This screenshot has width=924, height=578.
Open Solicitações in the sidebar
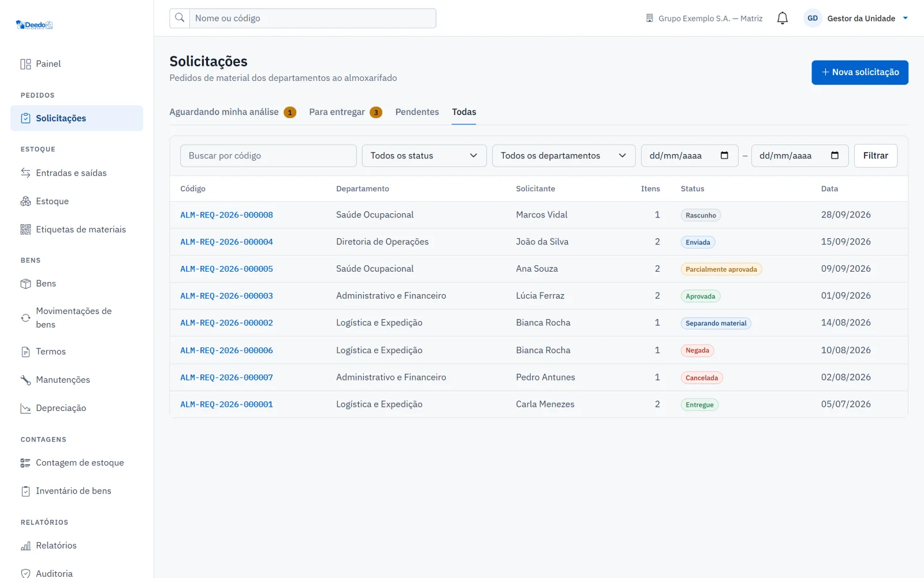pos(77,118)
